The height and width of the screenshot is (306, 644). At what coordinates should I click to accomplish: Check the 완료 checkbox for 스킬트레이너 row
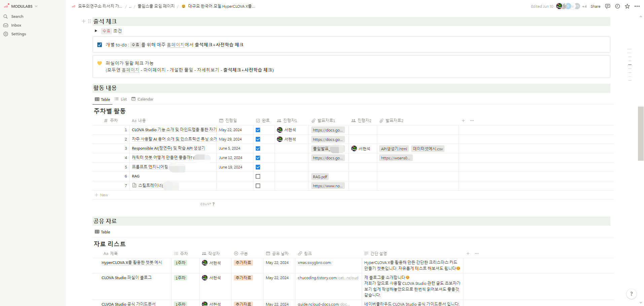[258, 186]
